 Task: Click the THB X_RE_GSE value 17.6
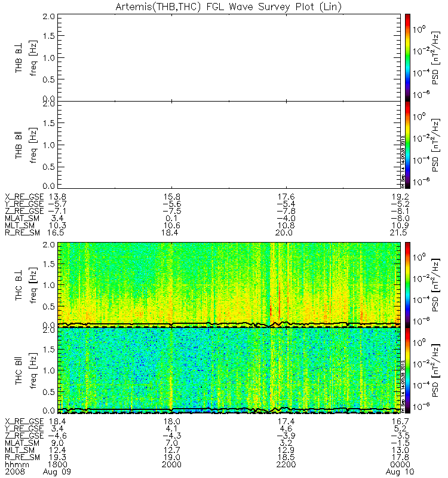286,197
